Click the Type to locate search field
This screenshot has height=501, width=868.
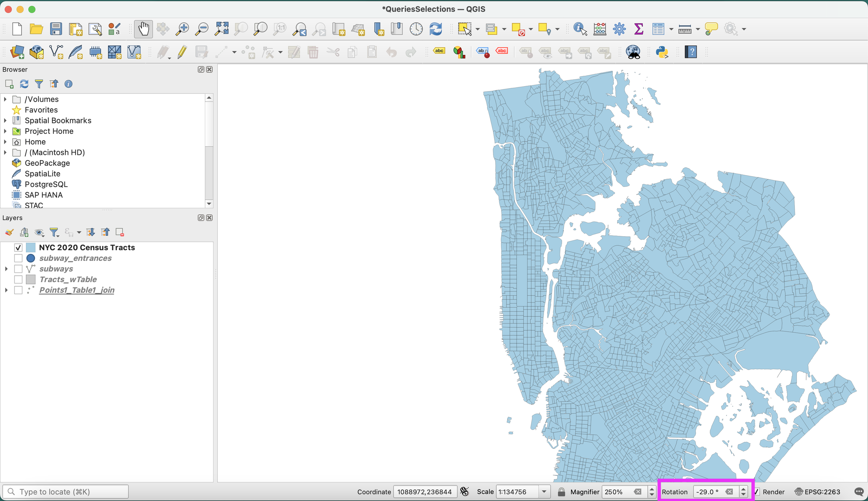(x=66, y=492)
